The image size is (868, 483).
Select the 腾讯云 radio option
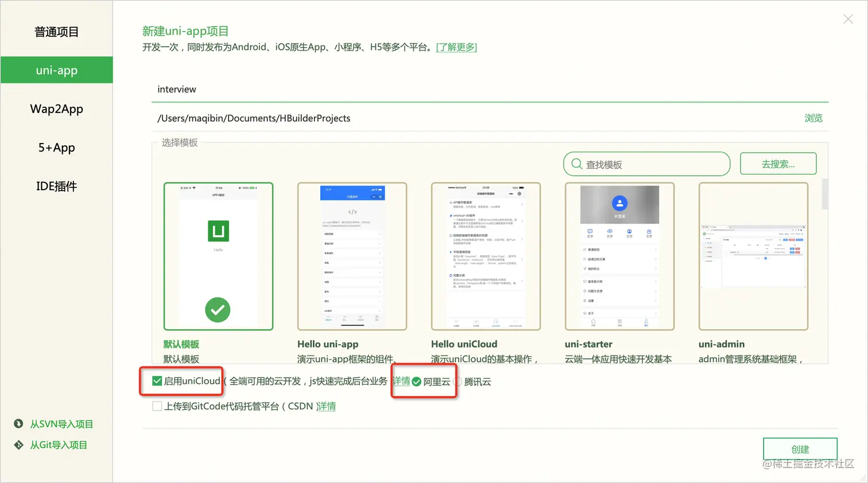click(458, 382)
